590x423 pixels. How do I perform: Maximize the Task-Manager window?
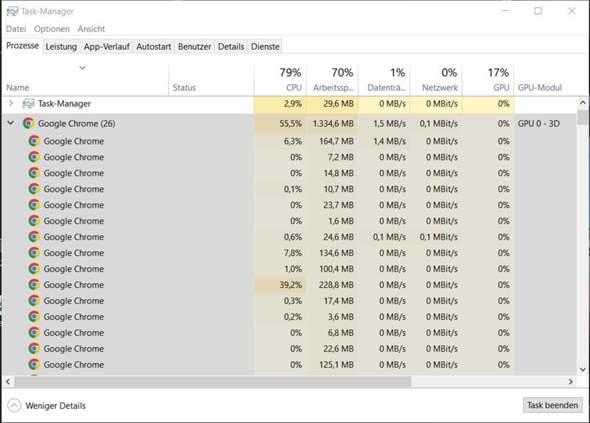tap(538, 11)
